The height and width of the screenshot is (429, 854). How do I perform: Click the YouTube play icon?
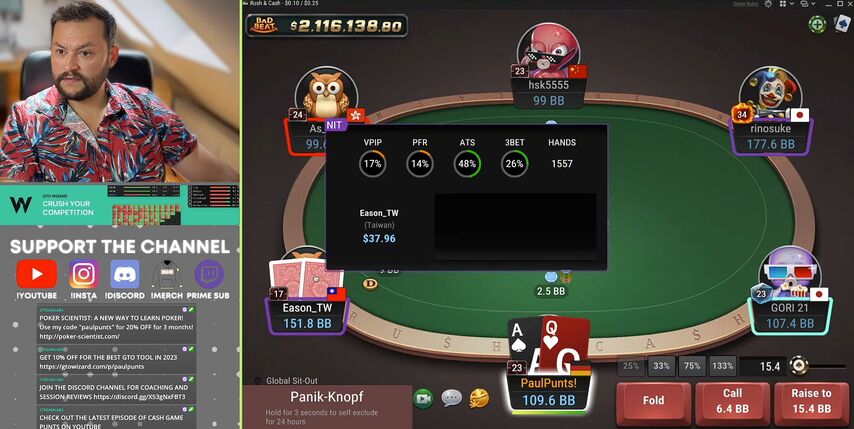[x=37, y=273]
